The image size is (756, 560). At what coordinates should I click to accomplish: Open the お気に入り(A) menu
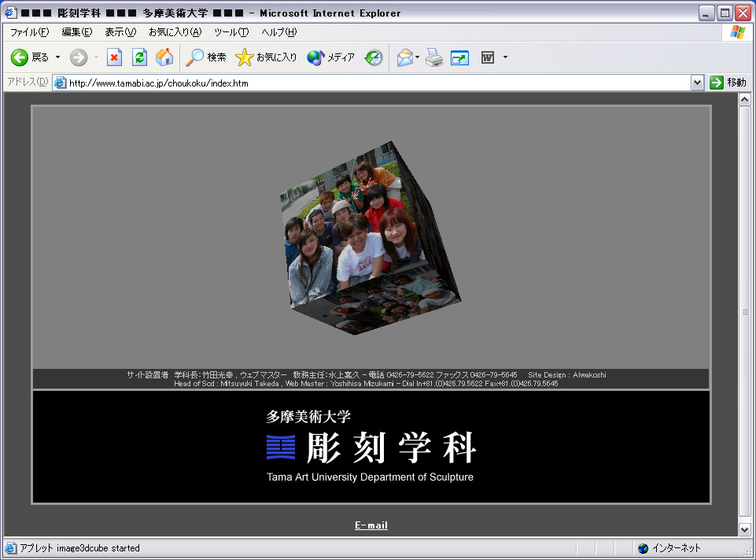175,32
